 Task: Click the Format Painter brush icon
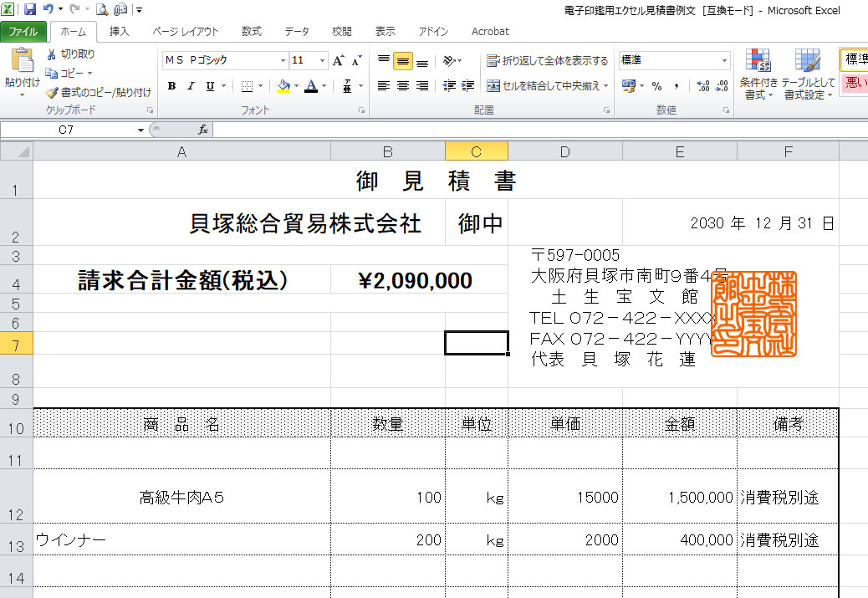tap(52, 93)
